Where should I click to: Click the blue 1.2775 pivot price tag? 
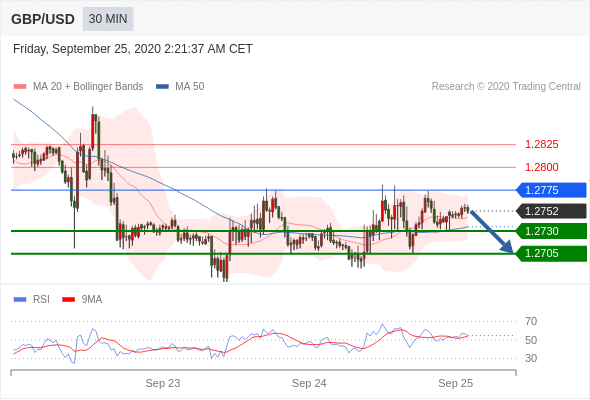(551, 190)
